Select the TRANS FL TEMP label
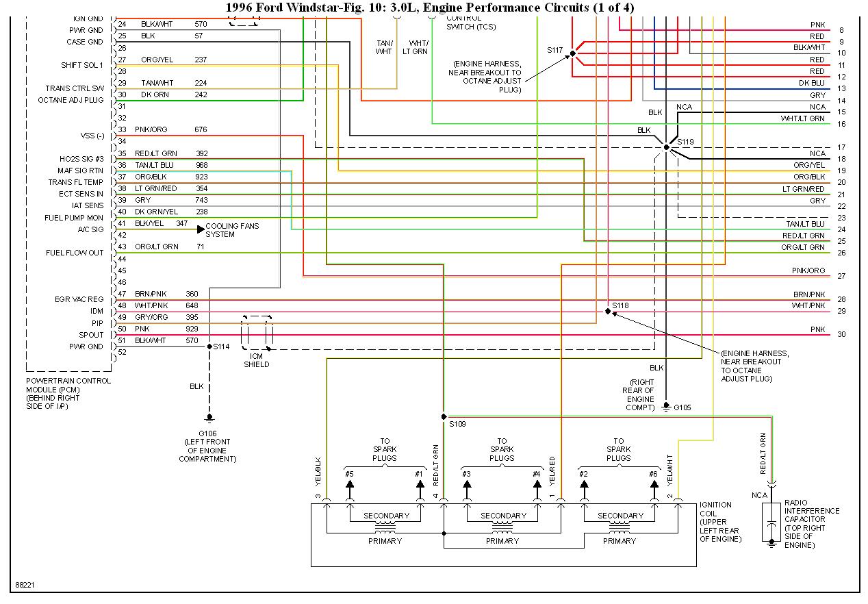The height and width of the screenshot is (604, 868). (75, 182)
